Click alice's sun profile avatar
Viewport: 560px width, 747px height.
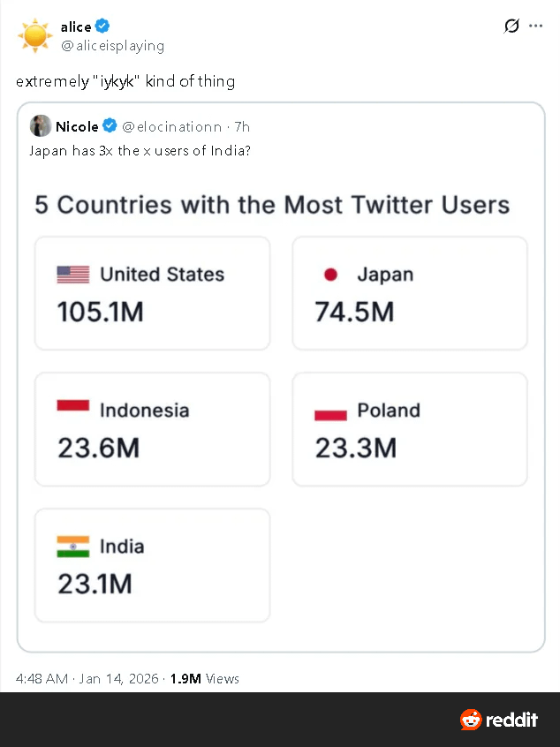point(35,35)
